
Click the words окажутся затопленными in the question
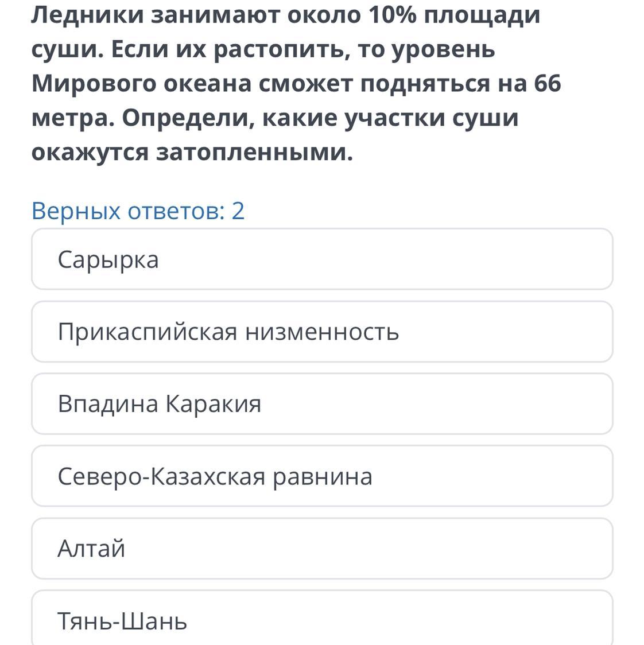(191, 153)
